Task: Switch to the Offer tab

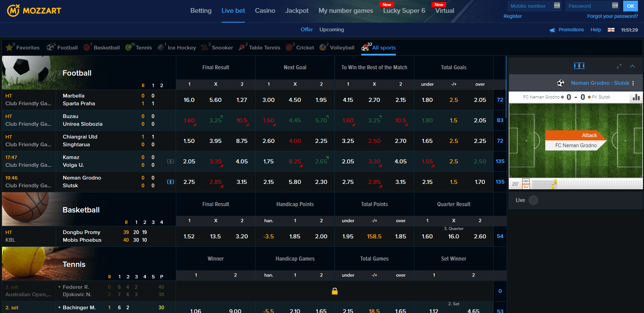Action: tap(307, 30)
